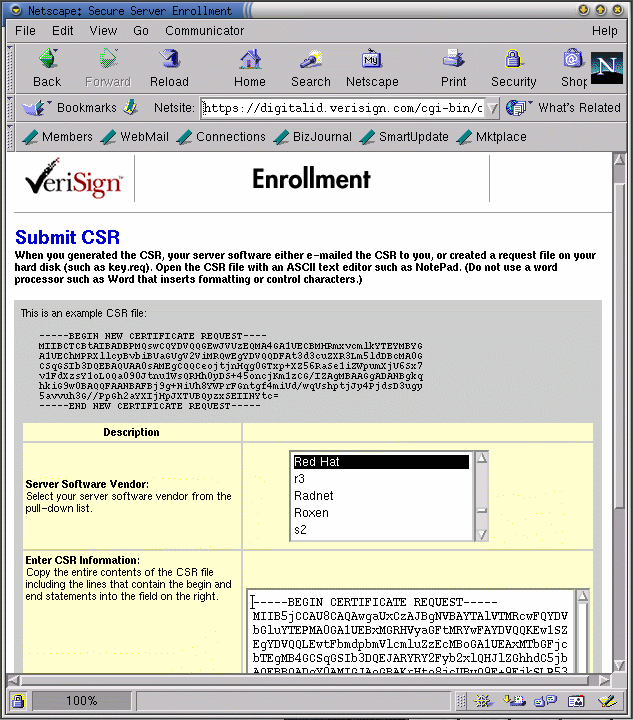The height and width of the screenshot is (720, 633).
Task: Open the Bookmarks dropdown
Action: click(73, 108)
